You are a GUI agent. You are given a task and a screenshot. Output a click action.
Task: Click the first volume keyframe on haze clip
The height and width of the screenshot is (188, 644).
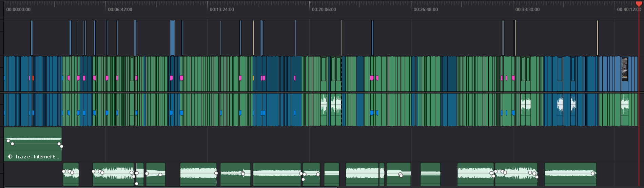(8, 141)
